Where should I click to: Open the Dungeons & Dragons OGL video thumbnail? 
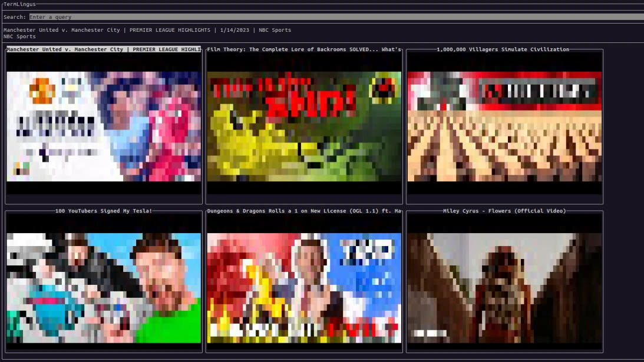pos(304,287)
